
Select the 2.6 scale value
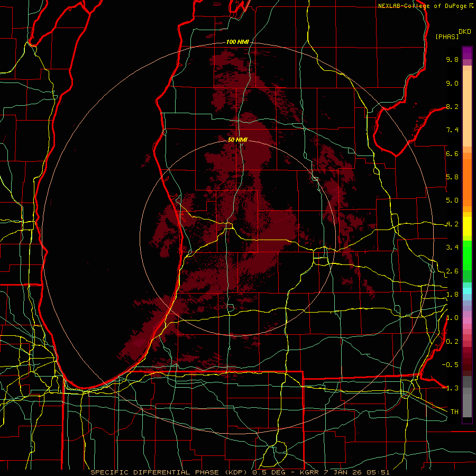452,271
